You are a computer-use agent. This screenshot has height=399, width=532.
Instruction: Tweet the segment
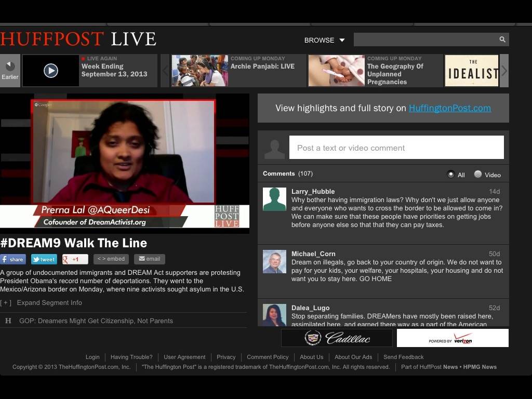(44, 259)
